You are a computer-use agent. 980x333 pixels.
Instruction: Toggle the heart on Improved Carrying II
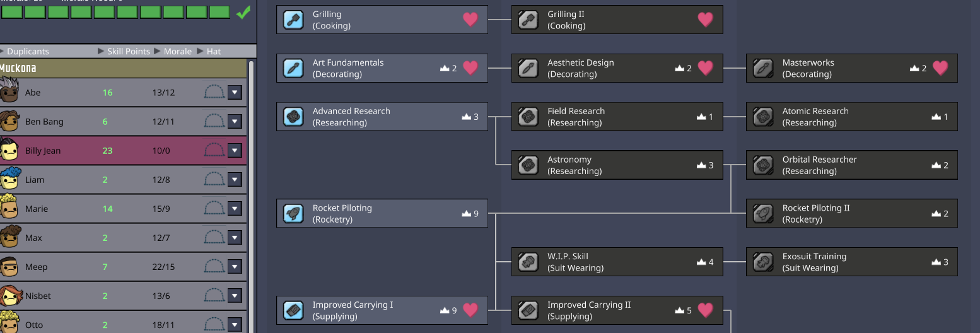pyautogui.click(x=705, y=310)
